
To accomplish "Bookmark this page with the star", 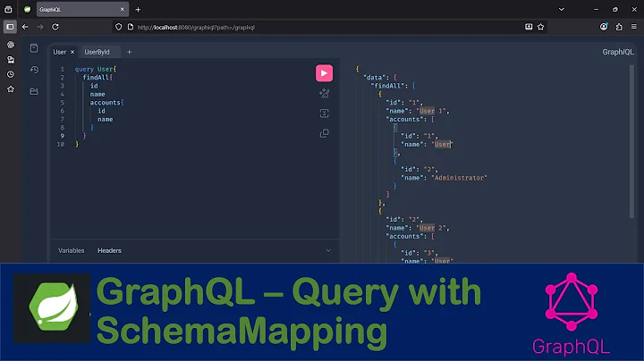I will [541, 27].
